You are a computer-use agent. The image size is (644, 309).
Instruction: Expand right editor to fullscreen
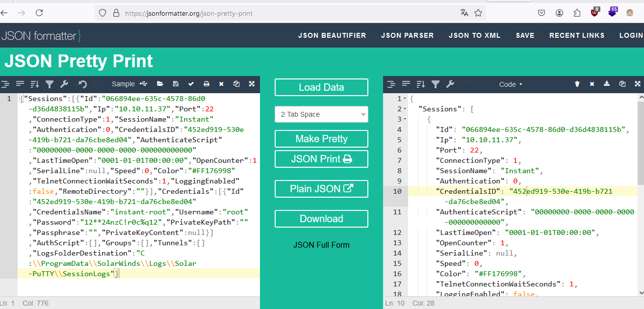point(638,84)
